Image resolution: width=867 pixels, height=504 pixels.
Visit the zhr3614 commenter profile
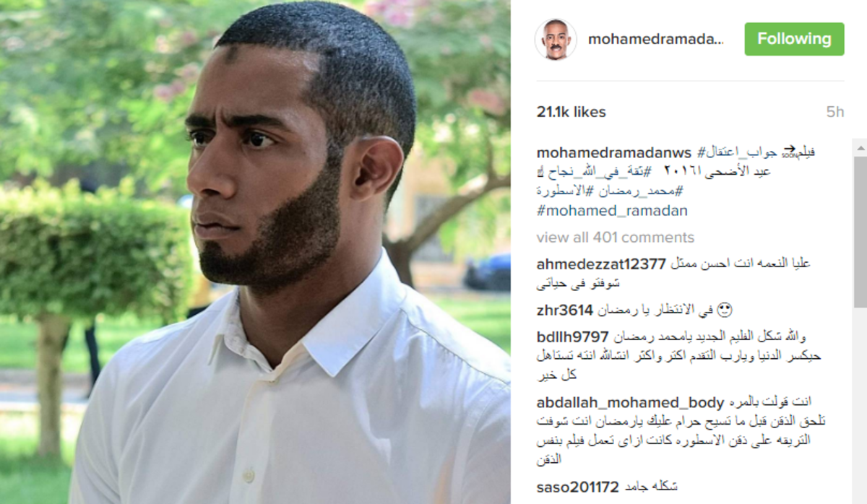564,310
